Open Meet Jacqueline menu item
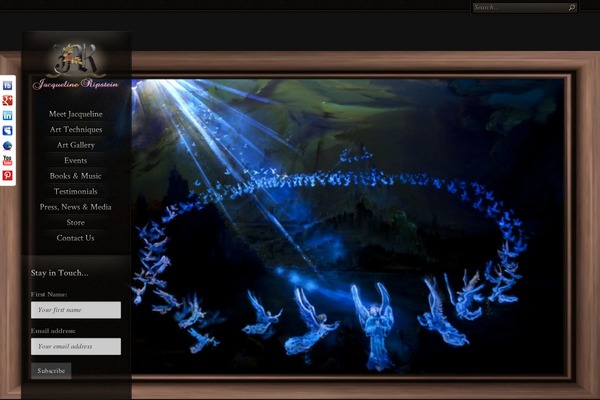Screen dimensions: 600x400 point(75,114)
